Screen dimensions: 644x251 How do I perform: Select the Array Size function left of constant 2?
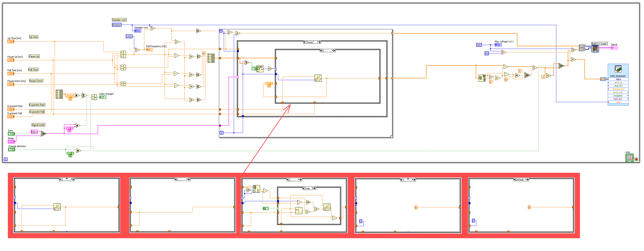coord(482,78)
